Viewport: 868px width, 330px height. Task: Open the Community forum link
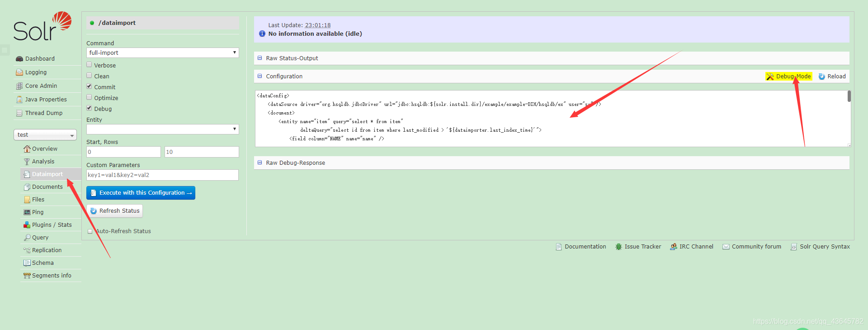coord(752,247)
